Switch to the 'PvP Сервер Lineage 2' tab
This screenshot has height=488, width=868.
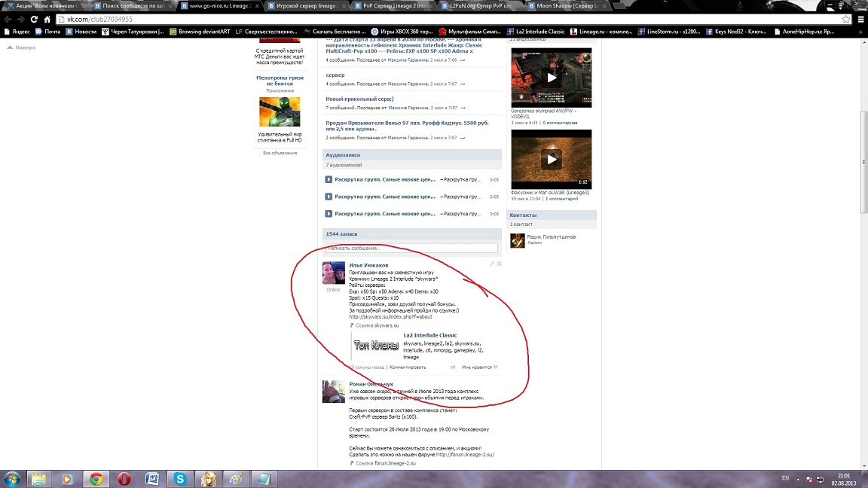393,5
